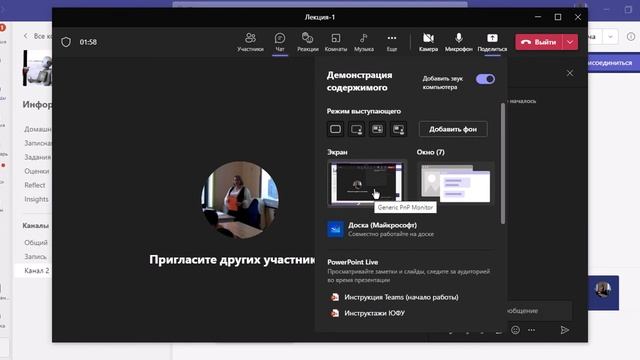This screenshot has height=360, width=640.
Task: Select the Запись channel
Action: coord(35,256)
